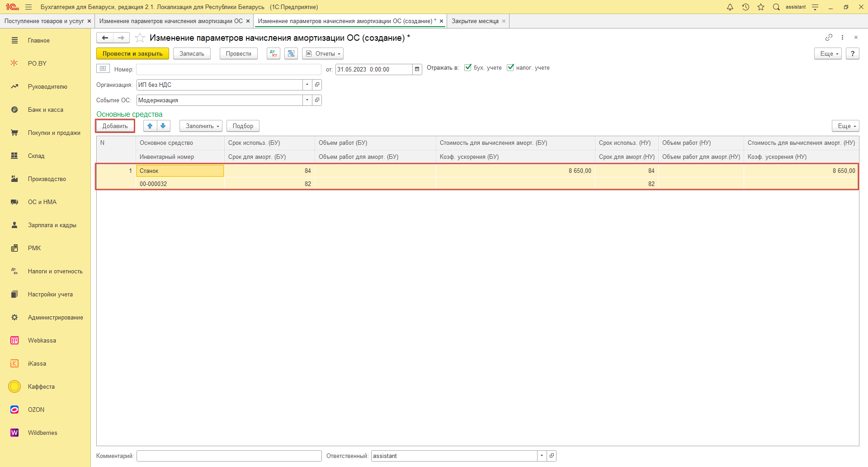Image resolution: width=868 pixels, height=467 pixels.
Task: Open the calendar picker for date field
Action: coord(417,69)
